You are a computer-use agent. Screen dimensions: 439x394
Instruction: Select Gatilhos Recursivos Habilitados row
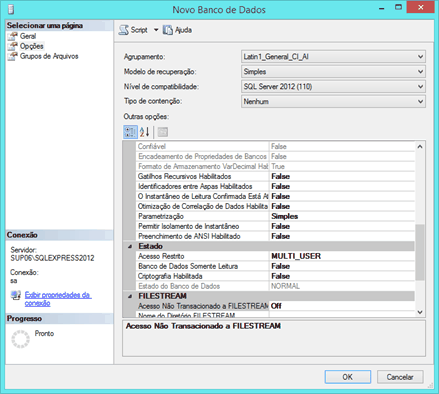point(275,176)
